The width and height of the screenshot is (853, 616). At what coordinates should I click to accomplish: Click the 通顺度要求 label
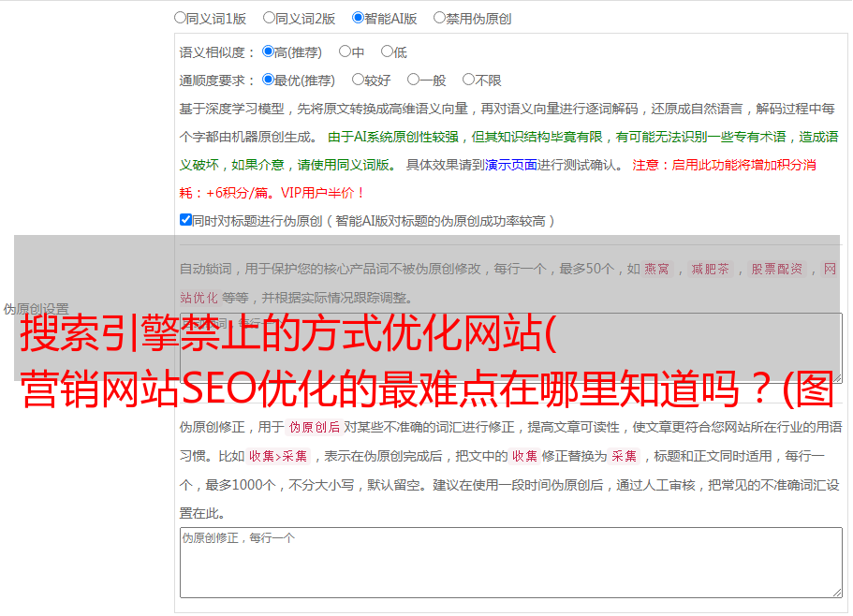213,81
